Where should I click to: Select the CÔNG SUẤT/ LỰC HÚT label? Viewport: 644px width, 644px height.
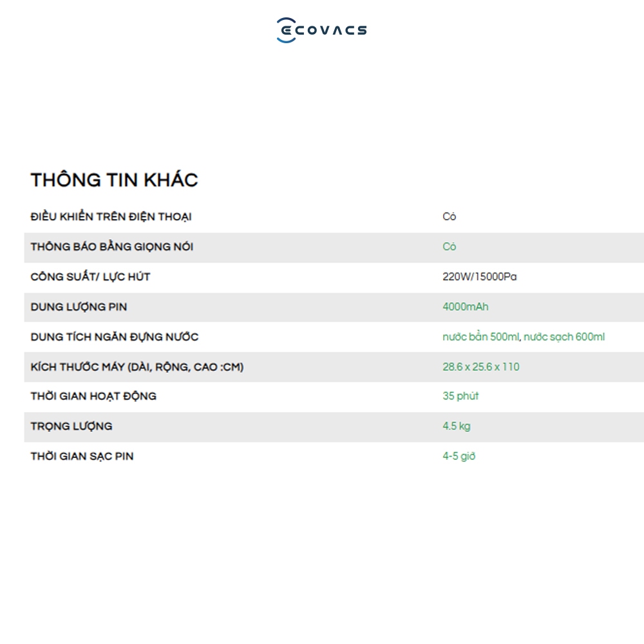point(90,276)
